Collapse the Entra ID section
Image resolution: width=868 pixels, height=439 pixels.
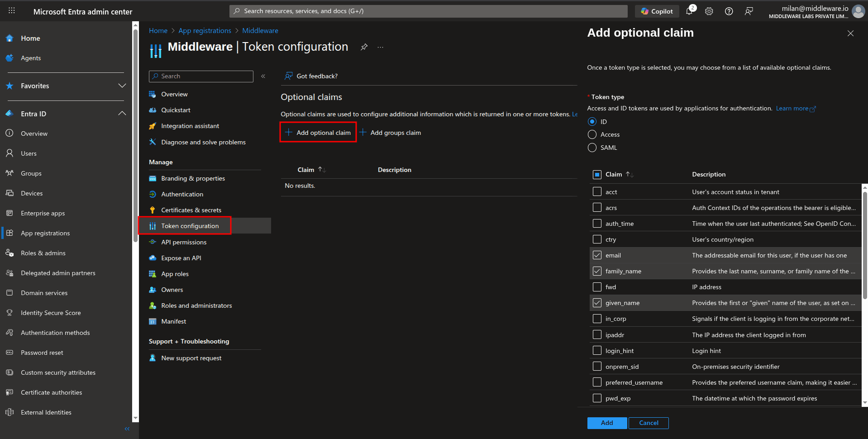[122, 114]
